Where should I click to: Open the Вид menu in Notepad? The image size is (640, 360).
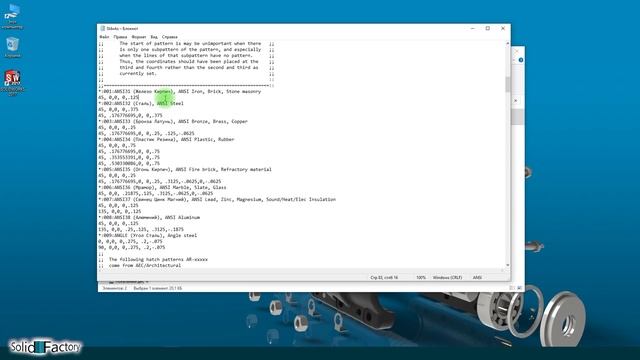154,37
